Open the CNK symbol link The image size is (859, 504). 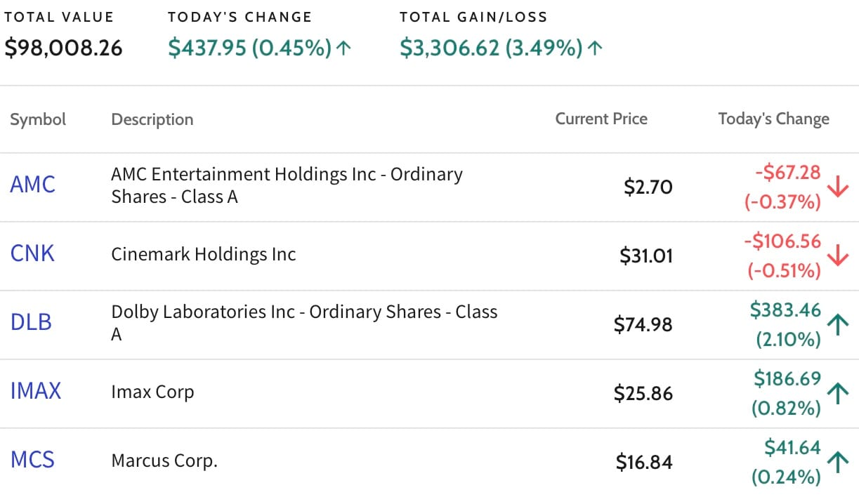pos(32,253)
